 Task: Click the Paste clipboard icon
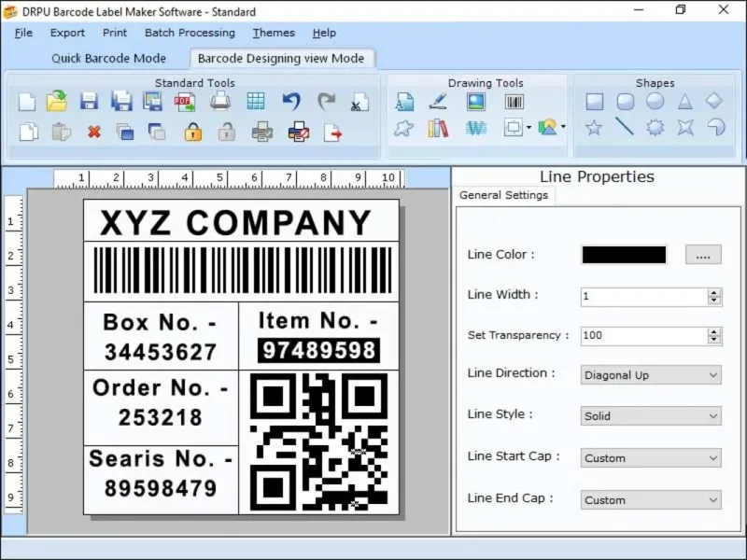click(61, 132)
